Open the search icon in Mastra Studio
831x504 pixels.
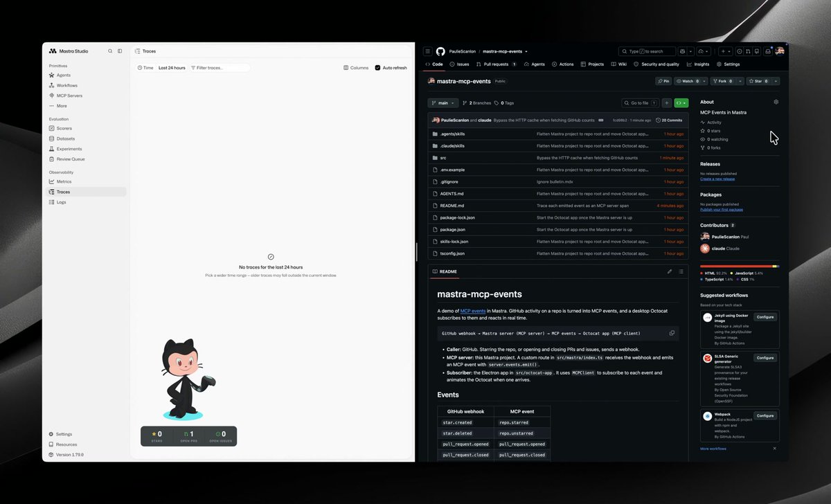pyautogui.click(x=110, y=51)
